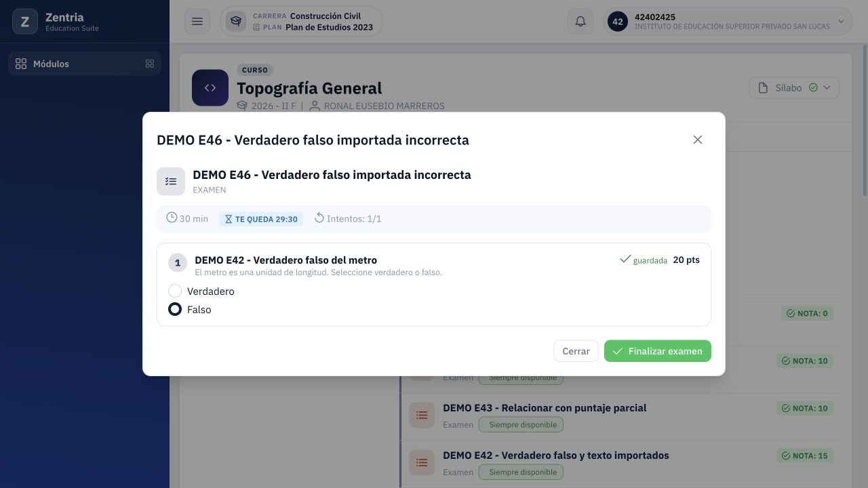Click the CURSO tag above the course title
This screenshot has width=868, height=488.
coord(255,70)
